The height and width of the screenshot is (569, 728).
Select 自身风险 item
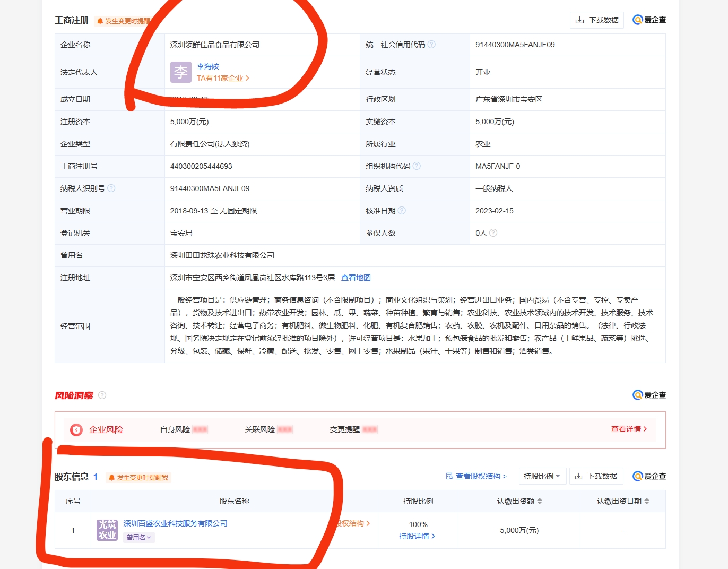(x=184, y=429)
